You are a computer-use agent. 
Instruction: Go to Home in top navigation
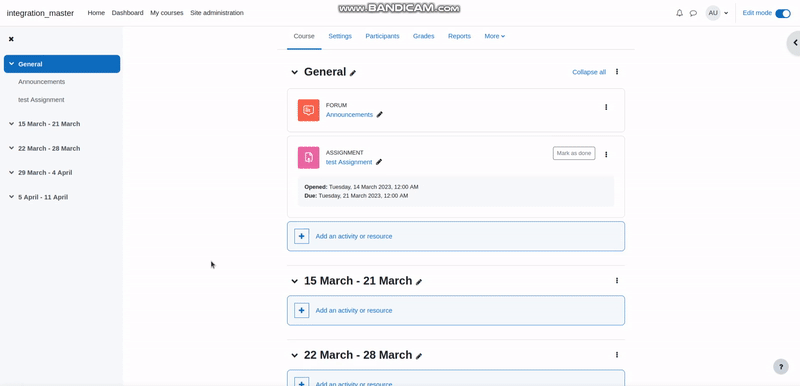click(96, 13)
